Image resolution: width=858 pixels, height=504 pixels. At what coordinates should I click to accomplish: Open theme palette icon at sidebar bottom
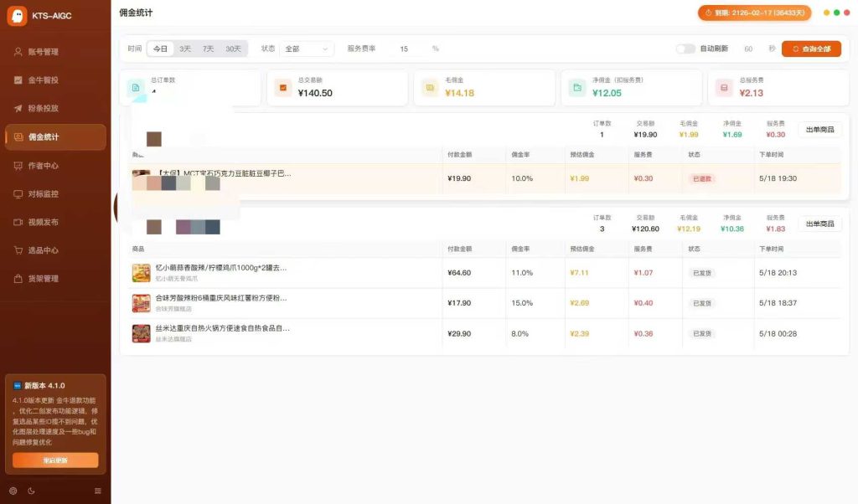(x=13, y=491)
